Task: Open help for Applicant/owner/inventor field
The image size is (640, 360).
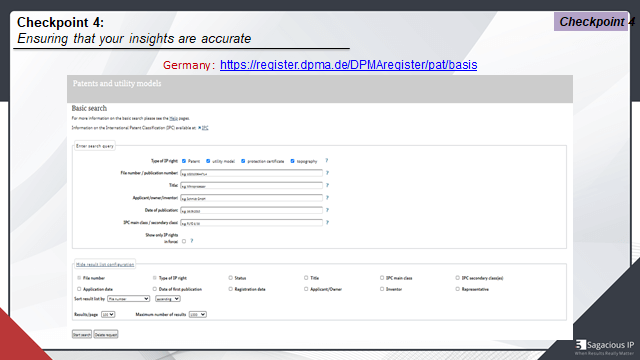Action: [x=327, y=198]
